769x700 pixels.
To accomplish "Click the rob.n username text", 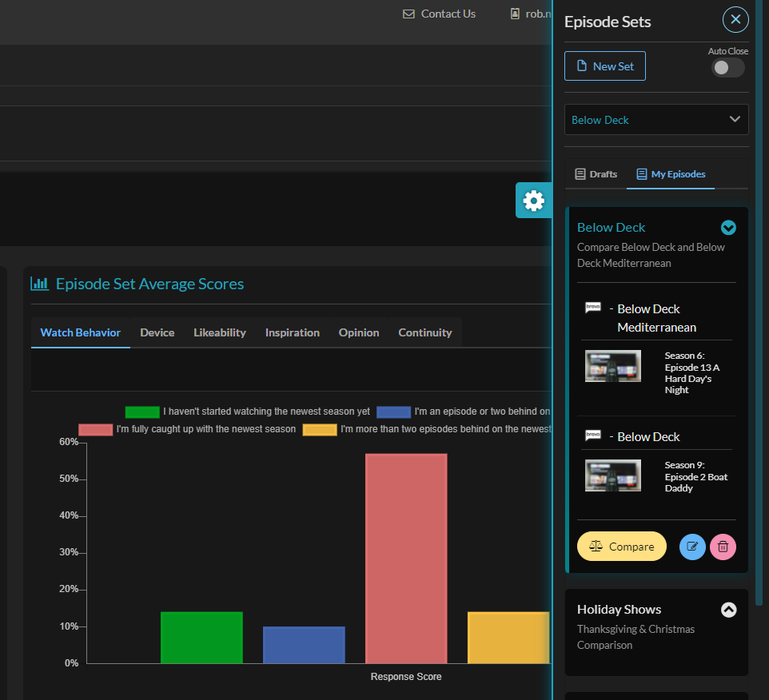I will (x=538, y=14).
